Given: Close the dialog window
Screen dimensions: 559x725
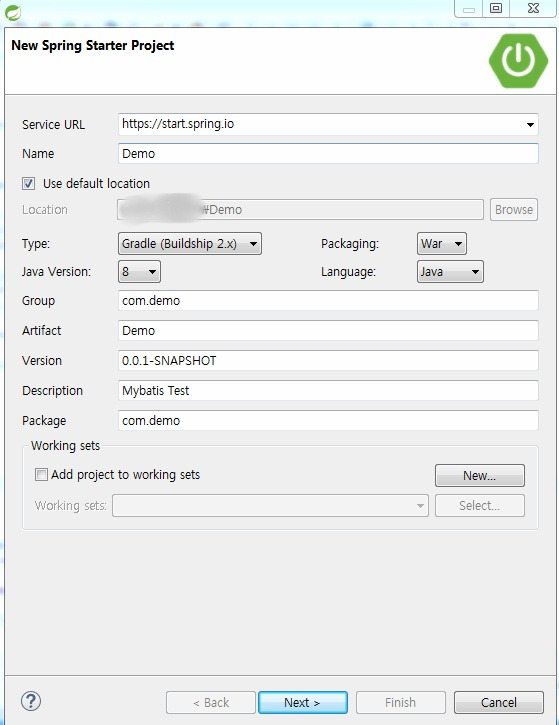Looking at the screenshot, I should [x=533, y=8].
